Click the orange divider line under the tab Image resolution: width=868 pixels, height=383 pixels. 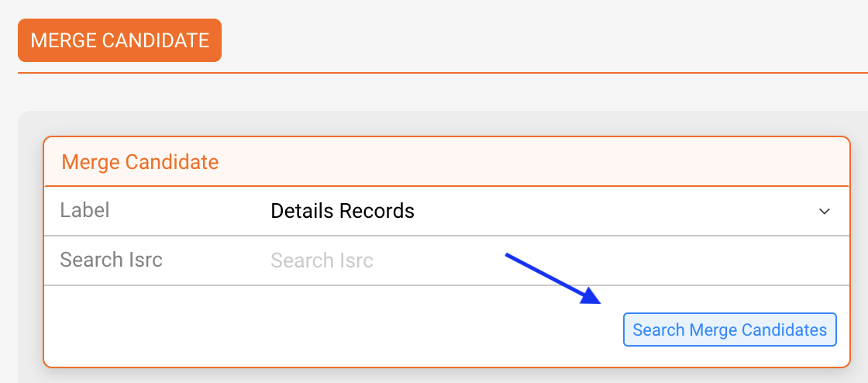tap(443, 73)
